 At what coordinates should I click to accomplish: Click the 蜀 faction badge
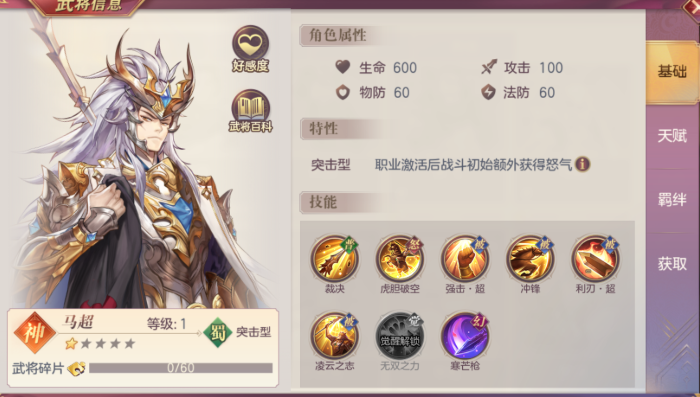(x=217, y=332)
